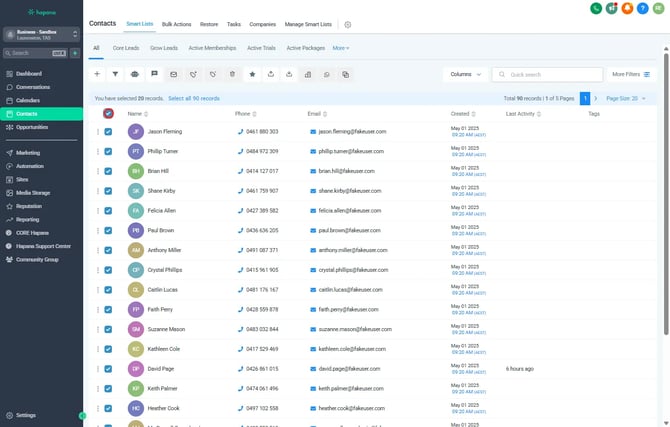Viewport: 670px width, 427px height.
Task: Open the orange notifications bell
Action: pyautogui.click(x=628, y=8)
